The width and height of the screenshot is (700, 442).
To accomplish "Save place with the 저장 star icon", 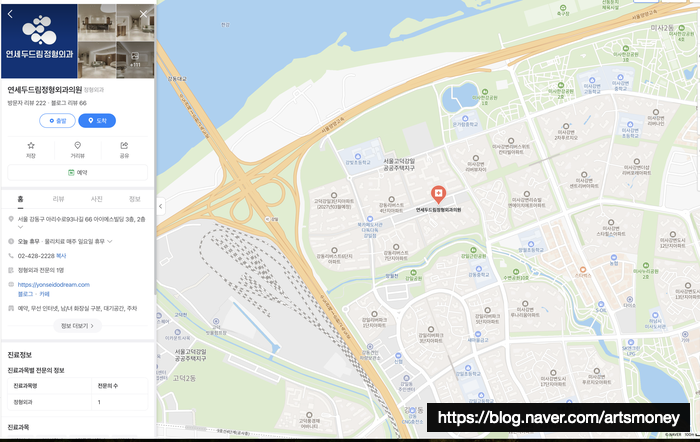I will click(x=31, y=150).
